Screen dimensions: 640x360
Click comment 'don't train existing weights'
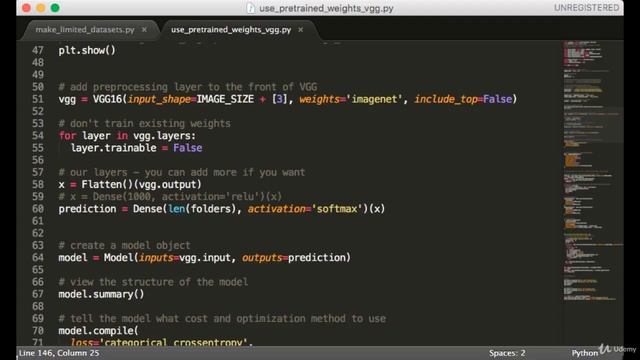click(144, 123)
